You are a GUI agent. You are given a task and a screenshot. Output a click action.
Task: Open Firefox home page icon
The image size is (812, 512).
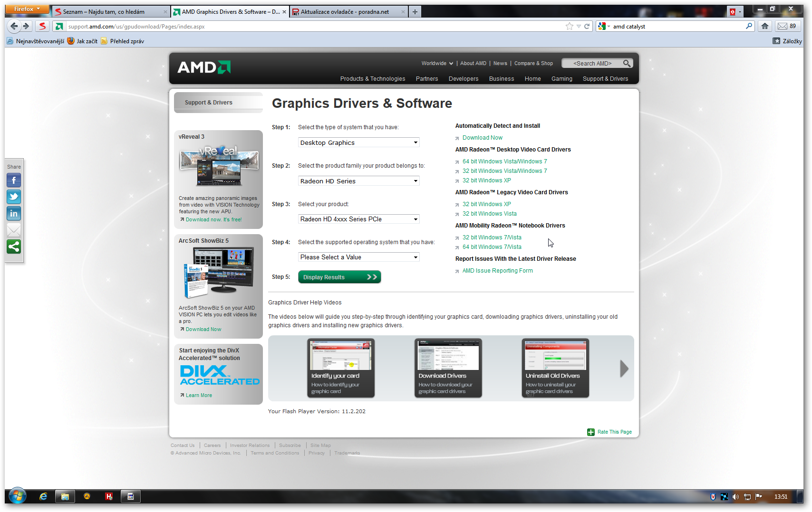[x=765, y=26]
